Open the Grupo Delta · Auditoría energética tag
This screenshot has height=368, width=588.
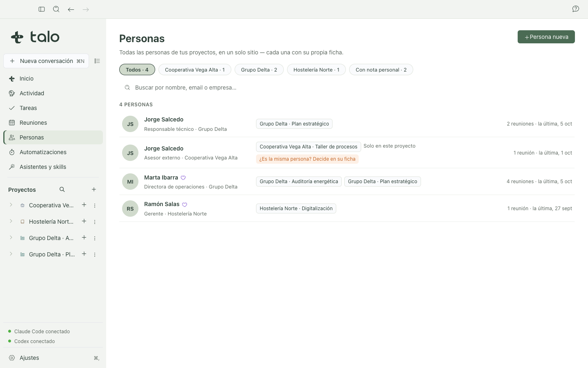[x=299, y=182]
